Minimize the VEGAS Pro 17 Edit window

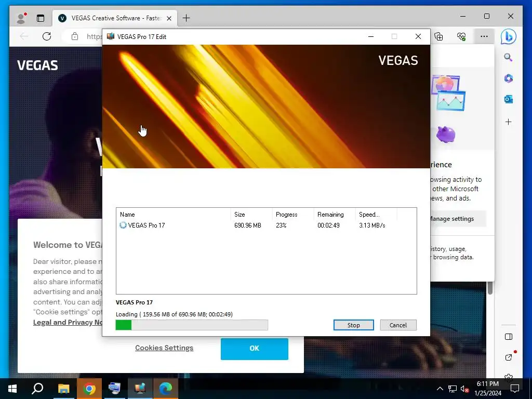(x=371, y=36)
